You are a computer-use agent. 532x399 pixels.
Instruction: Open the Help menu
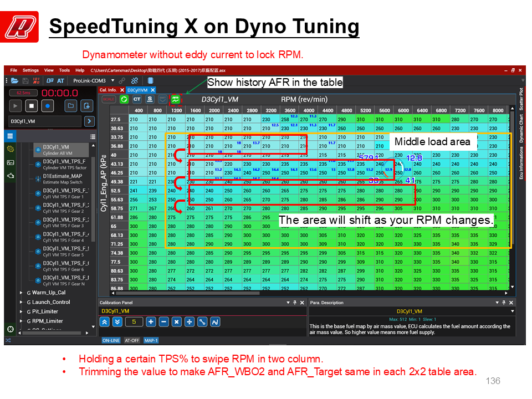click(x=80, y=70)
